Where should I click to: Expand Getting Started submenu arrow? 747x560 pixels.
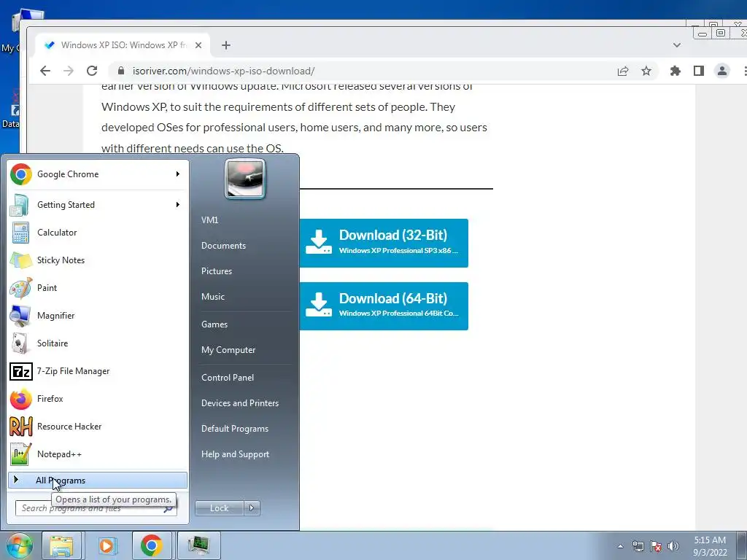point(178,205)
